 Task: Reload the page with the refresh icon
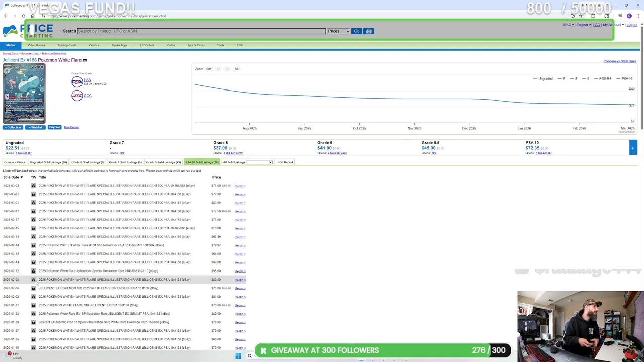(x=23, y=16)
